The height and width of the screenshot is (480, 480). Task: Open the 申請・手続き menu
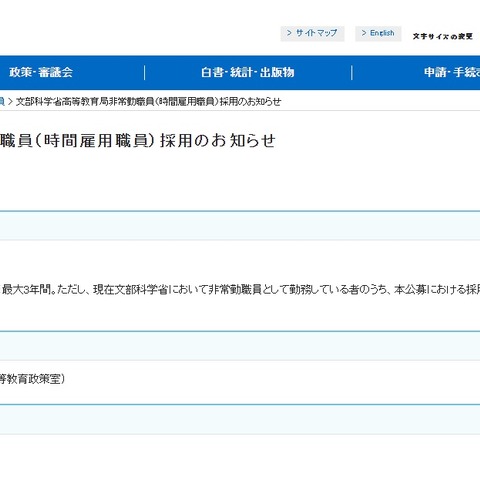coord(452,72)
